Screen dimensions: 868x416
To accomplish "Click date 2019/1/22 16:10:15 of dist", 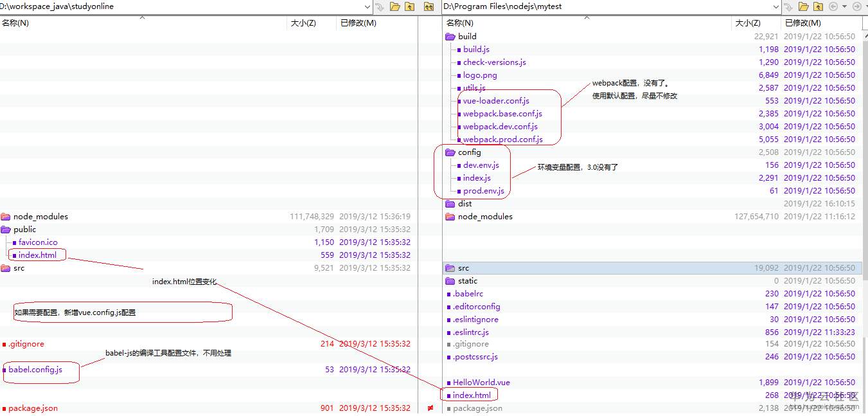I will (819, 204).
